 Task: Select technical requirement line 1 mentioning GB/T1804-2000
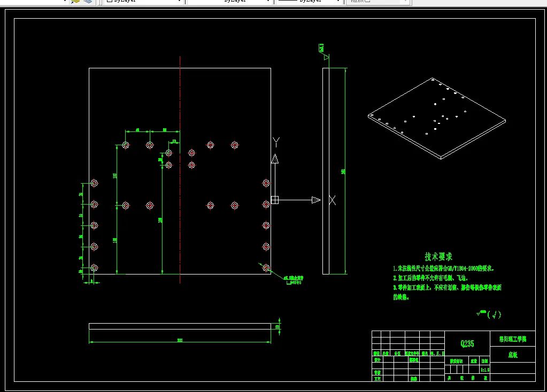[x=443, y=268]
